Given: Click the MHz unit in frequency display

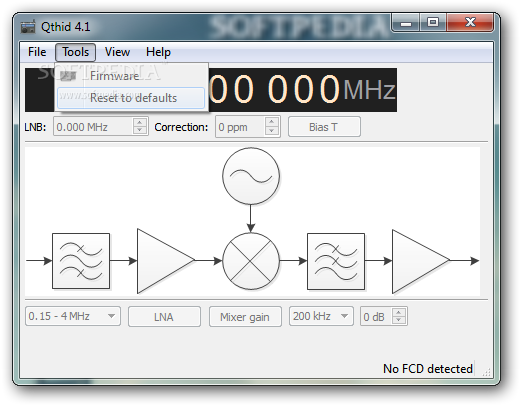Looking at the screenshot, I should tap(369, 90).
